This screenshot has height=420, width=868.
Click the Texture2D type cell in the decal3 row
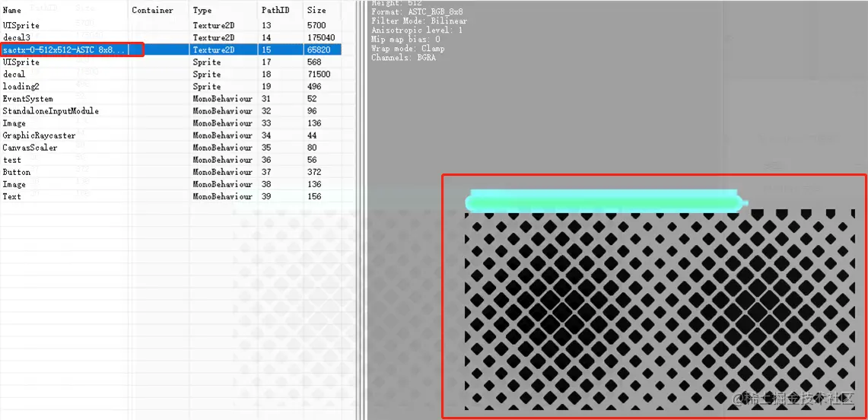214,37
